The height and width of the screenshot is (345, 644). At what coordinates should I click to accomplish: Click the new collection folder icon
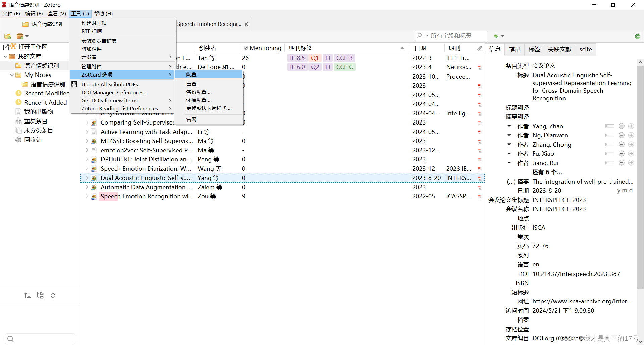tap(7, 36)
